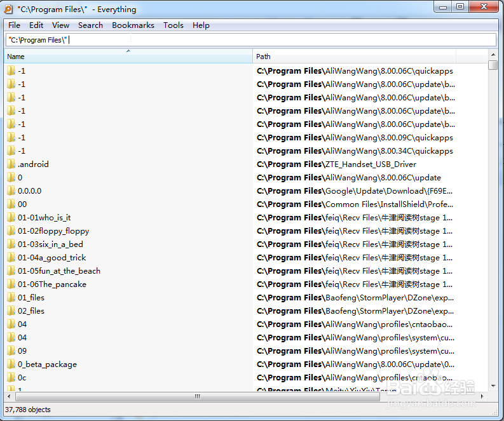Click folder icon of .android
The height and width of the screenshot is (421, 504).
point(11,164)
